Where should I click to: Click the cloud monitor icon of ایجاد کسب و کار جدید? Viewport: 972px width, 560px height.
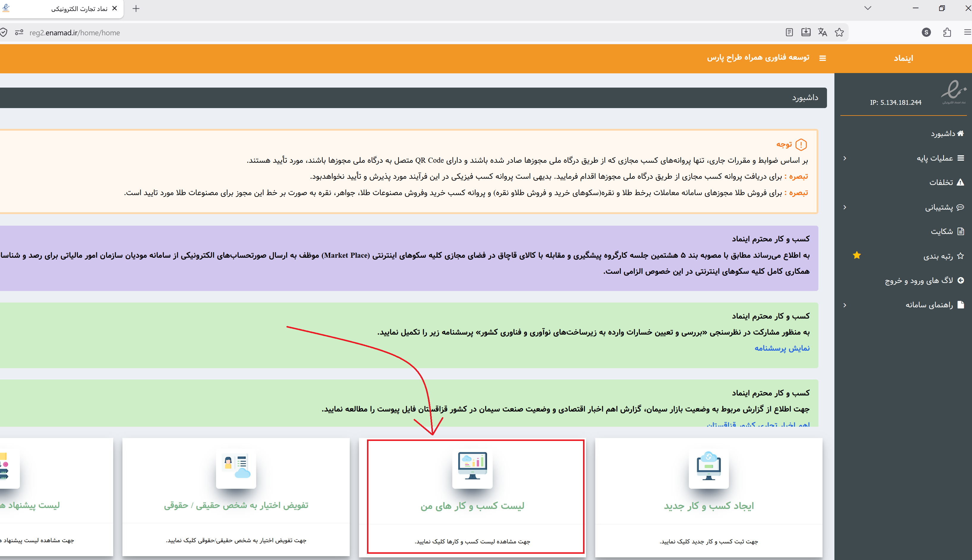pos(709,466)
